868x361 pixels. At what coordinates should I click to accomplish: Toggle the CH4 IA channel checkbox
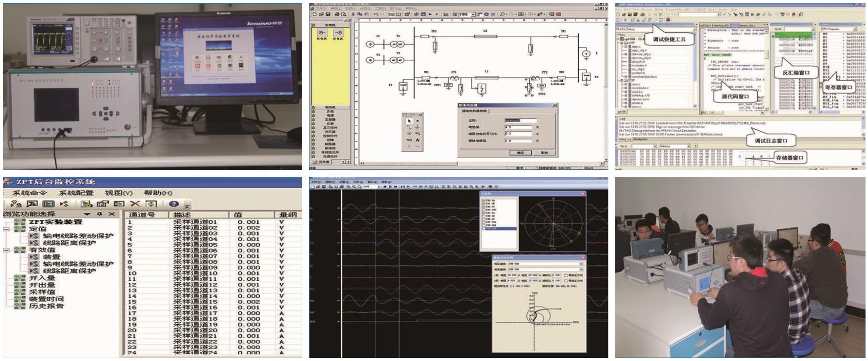click(x=484, y=213)
